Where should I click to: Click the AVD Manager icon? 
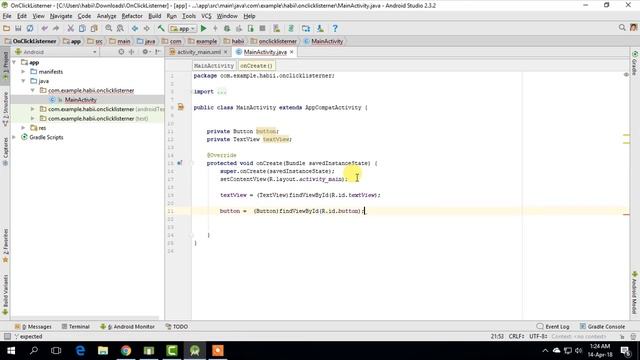[x=277, y=29]
